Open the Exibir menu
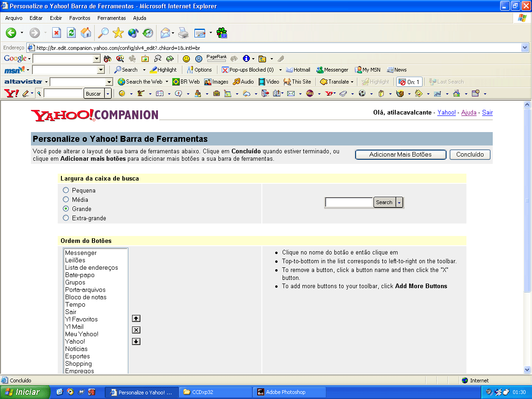This screenshot has height=399, width=532. (x=56, y=18)
